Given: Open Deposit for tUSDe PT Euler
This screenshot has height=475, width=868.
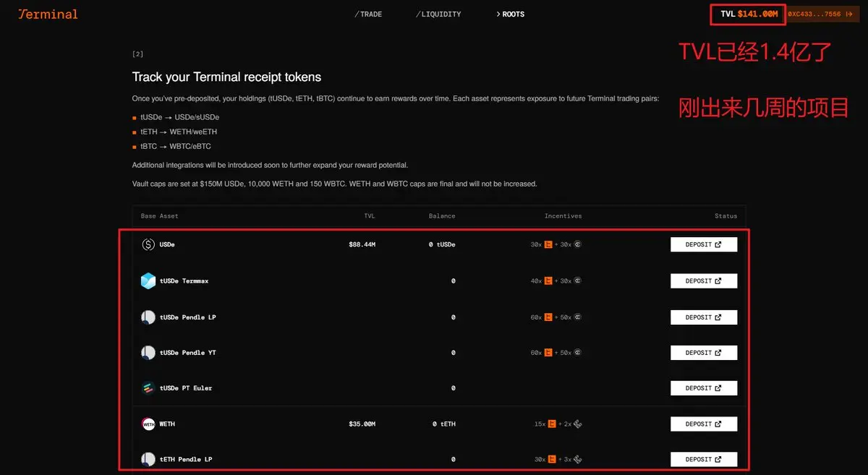Looking at the screenshot, I should 704,388.
